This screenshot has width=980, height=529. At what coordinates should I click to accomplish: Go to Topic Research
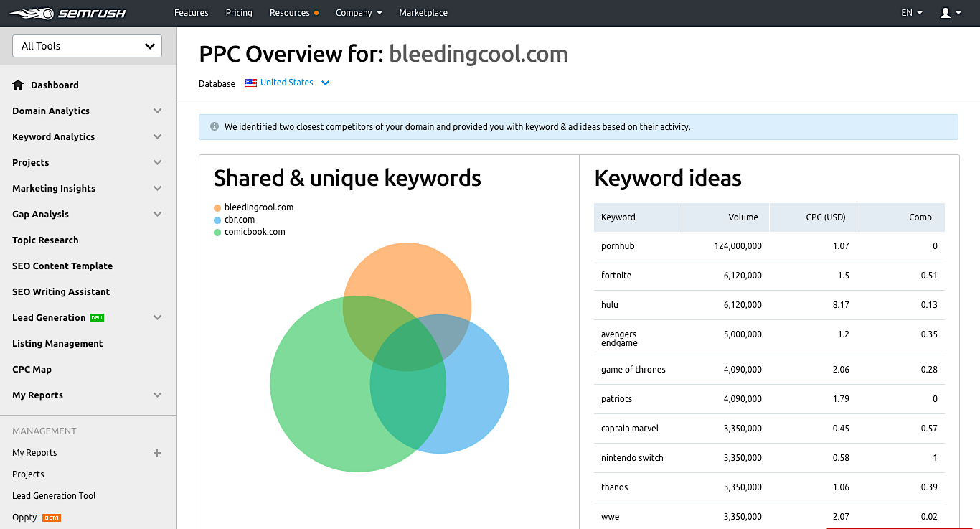pos(45,240)
